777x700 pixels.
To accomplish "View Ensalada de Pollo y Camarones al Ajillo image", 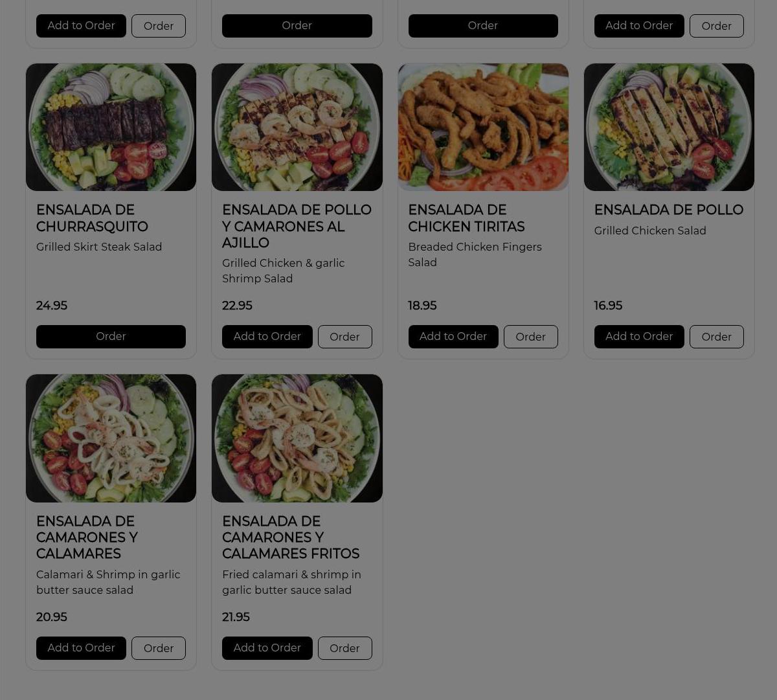I will tap(297, 127).
